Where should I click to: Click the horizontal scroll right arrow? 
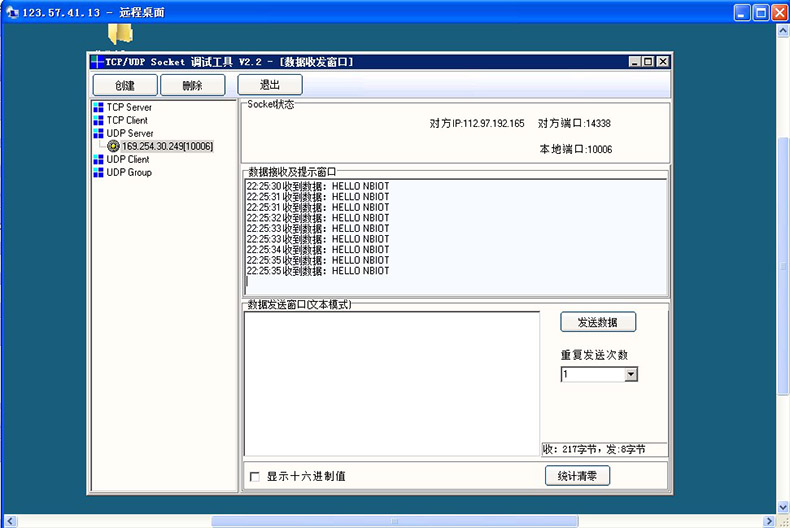click(x=769, y=521)
